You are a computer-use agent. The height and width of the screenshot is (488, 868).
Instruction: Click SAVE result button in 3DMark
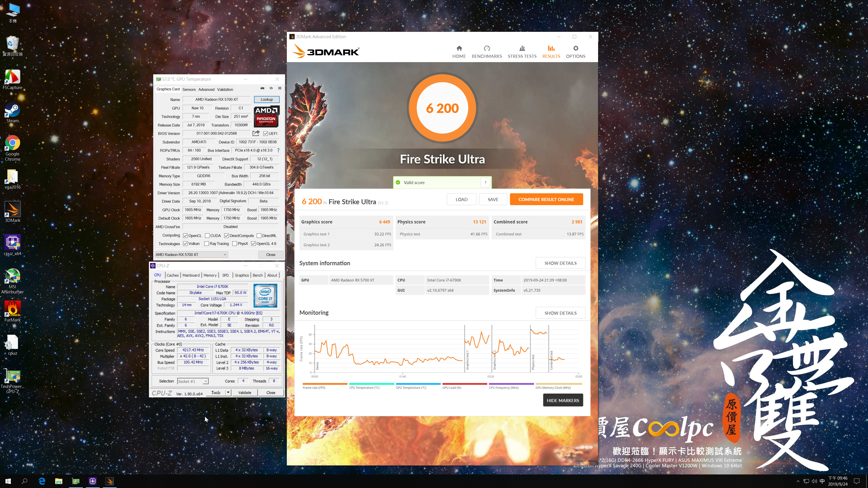(x=493, y=199)
